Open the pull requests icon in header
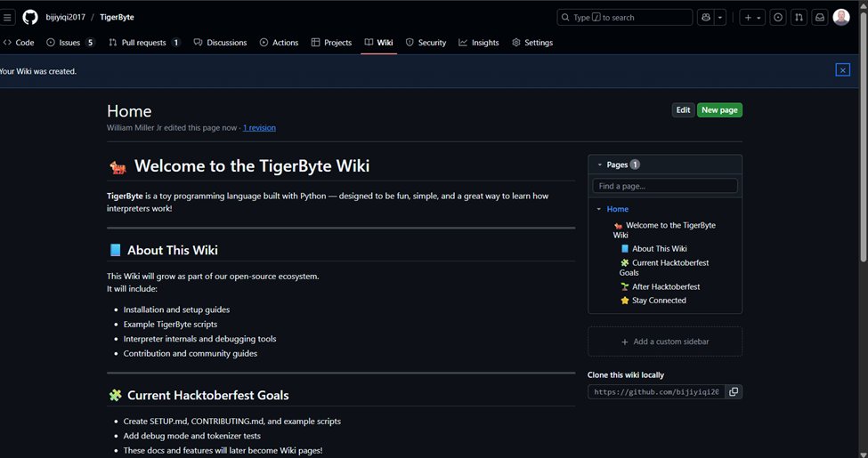Image resolution: width=868 pixels, height=458 pixels. click(799, 18)
